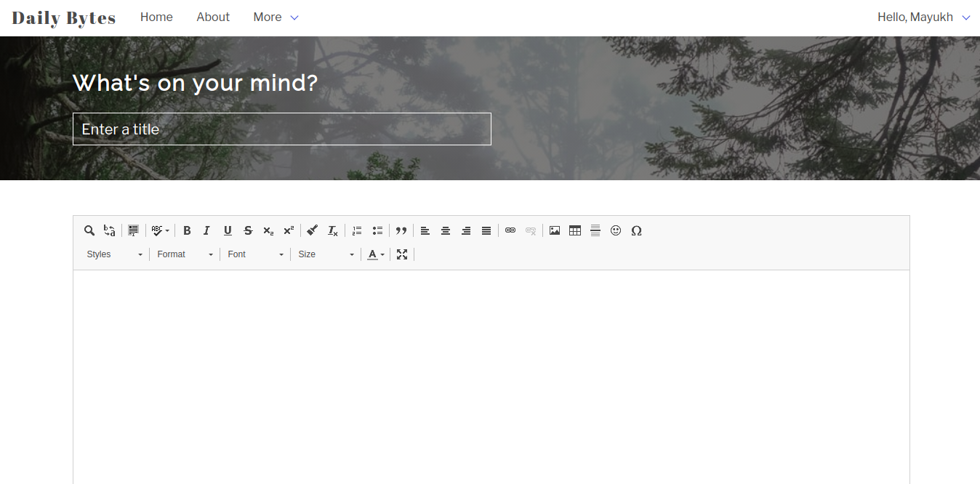This screenshot has width=980, height=484.
Task: Open the Font dropdown
Action: click(x=255, y=254)
